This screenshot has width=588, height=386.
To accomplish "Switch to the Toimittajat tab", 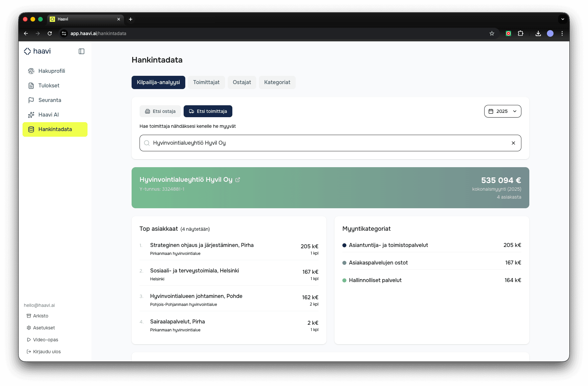I will 206,82.
